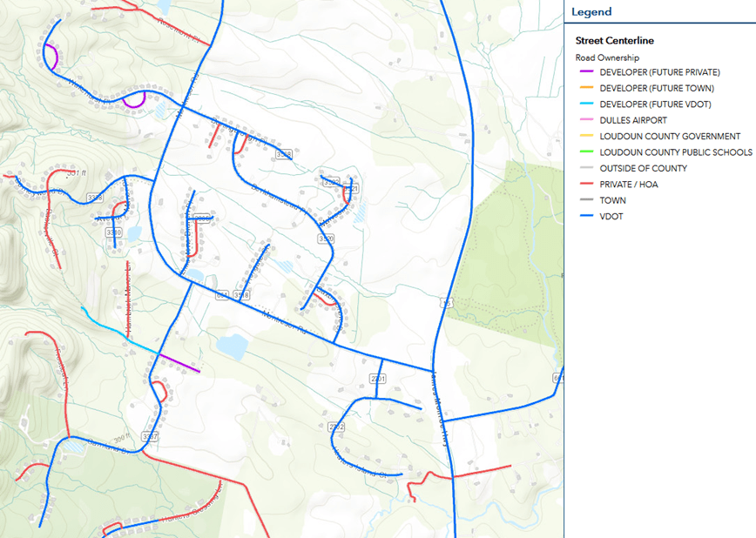Viewport: 756px width, 538px height.
Task: Select the DEVELOPER (FUTURE PRIVATE) legend label
Action: (x=659, y=72)
